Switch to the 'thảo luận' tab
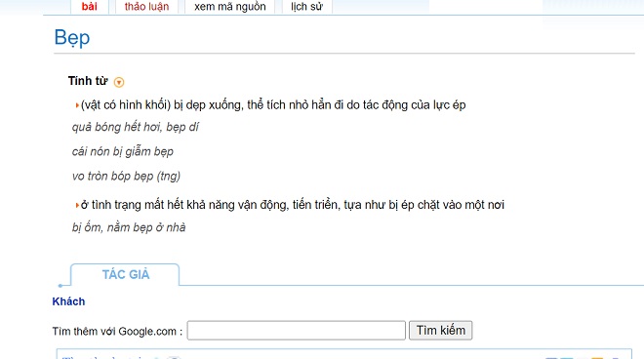This screenshot has height=359, width=644. click(146, 7)
